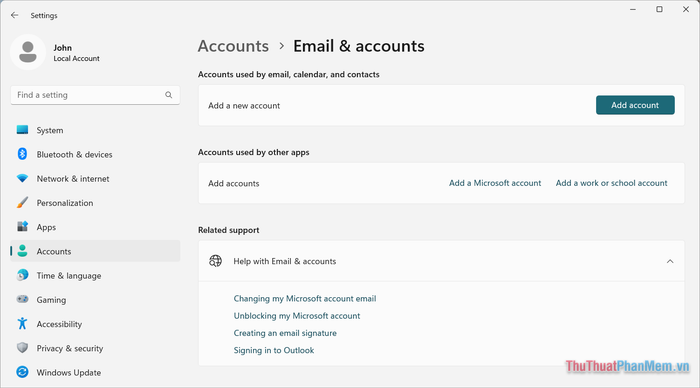The width and height of the screenshot is (700, 388).
Task: Select the Time & language globe icon
Action: 22,275
